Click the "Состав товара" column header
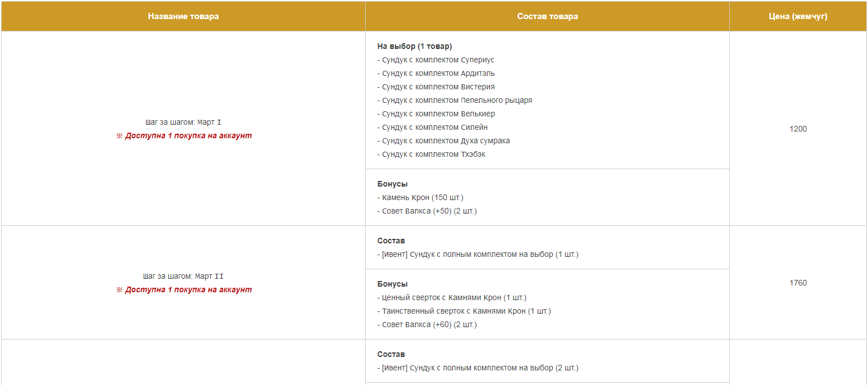This screenshot has width=868, height=385. 547,16
